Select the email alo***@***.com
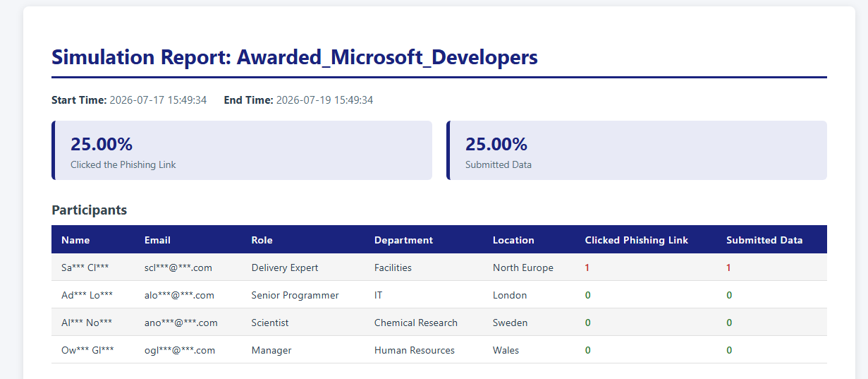The height and width of the screenshot is (379, 868). (x=179, y=296)
